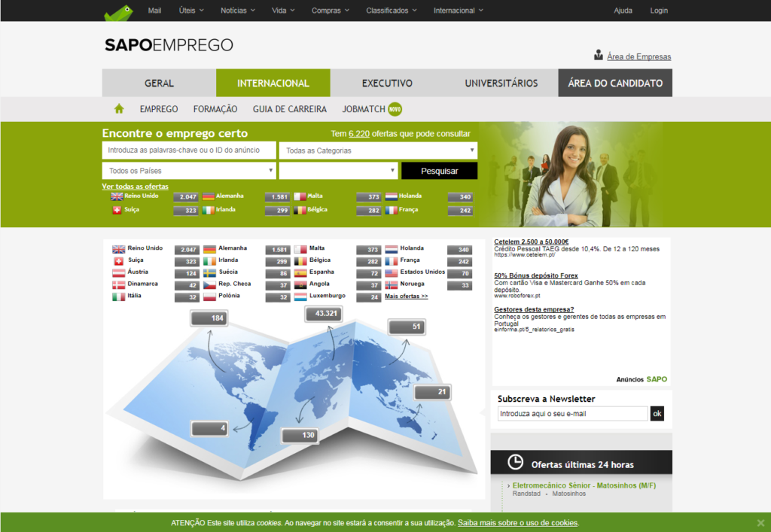The height and width of the screenshot is (532, 771).
Task: Open the empty dropdown beside Pesquisar
Action: pos(338,171)
